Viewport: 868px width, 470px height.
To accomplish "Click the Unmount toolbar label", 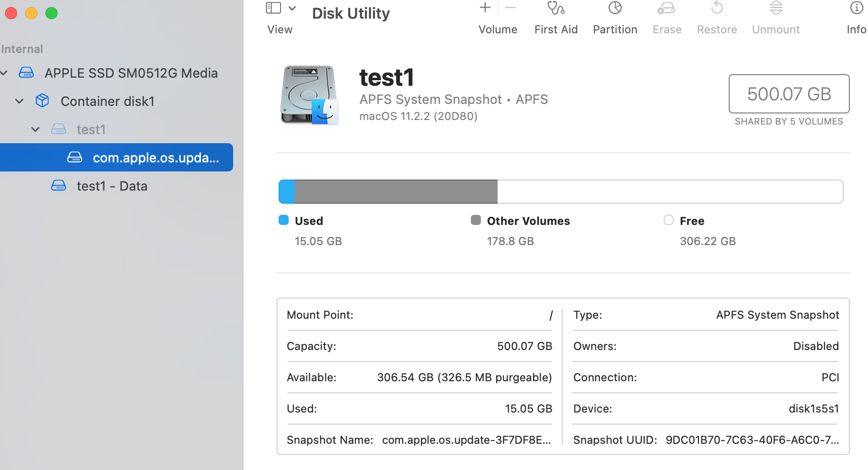I will click(776, 30).
